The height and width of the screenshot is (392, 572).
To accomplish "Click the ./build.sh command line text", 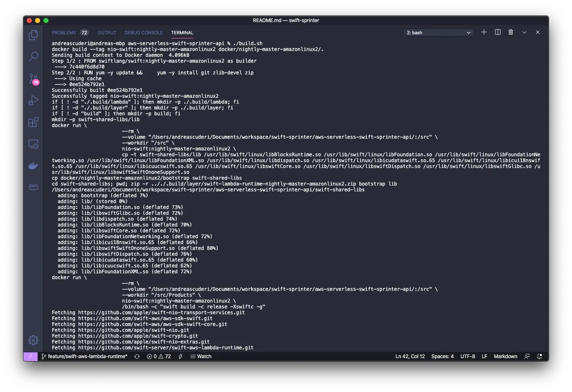I will click(248, 43).
